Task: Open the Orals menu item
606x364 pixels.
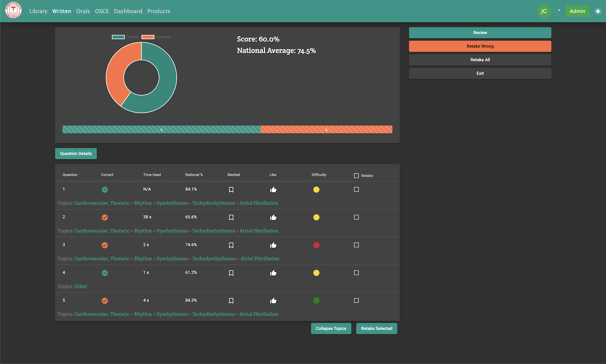Action: point(83,11)
